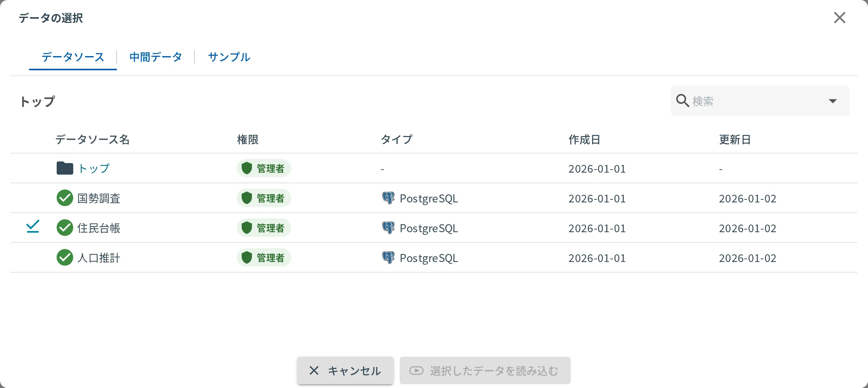Click the magnifying glass search icon
This screenshot has width=868, height=388.
[x=683, y=101]
